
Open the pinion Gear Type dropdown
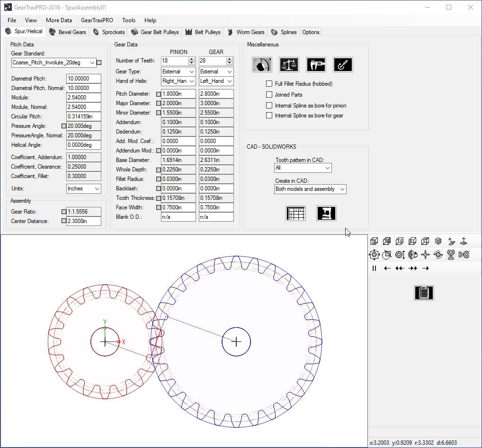[179, 72]
